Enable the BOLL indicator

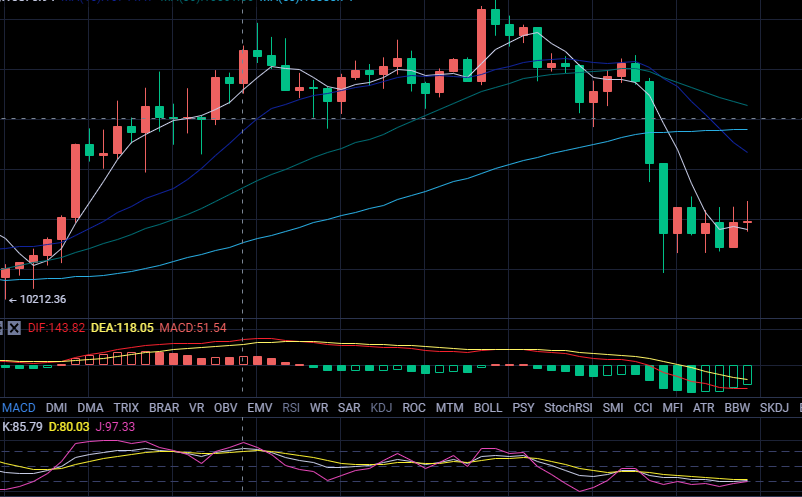[488, 407]
